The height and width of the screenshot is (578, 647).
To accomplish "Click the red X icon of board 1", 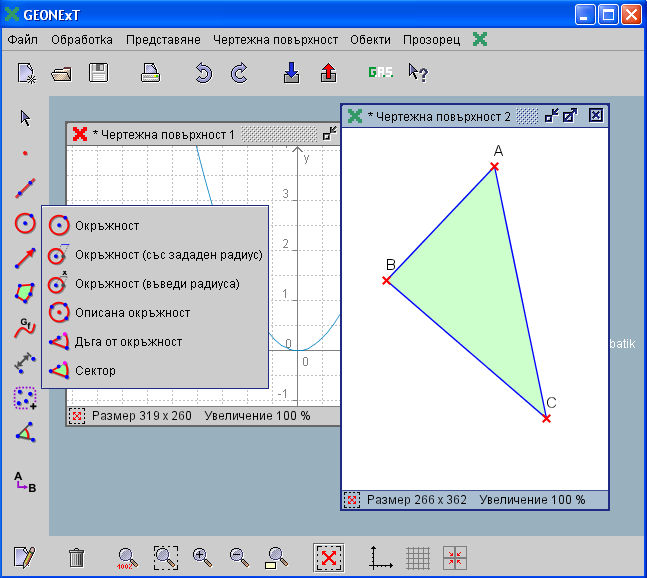I will tap(80, 134).
